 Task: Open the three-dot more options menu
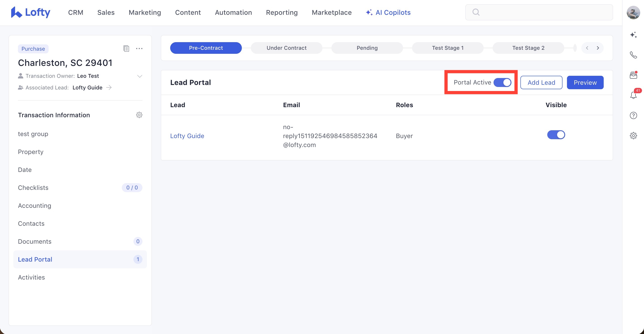(139, 49)
